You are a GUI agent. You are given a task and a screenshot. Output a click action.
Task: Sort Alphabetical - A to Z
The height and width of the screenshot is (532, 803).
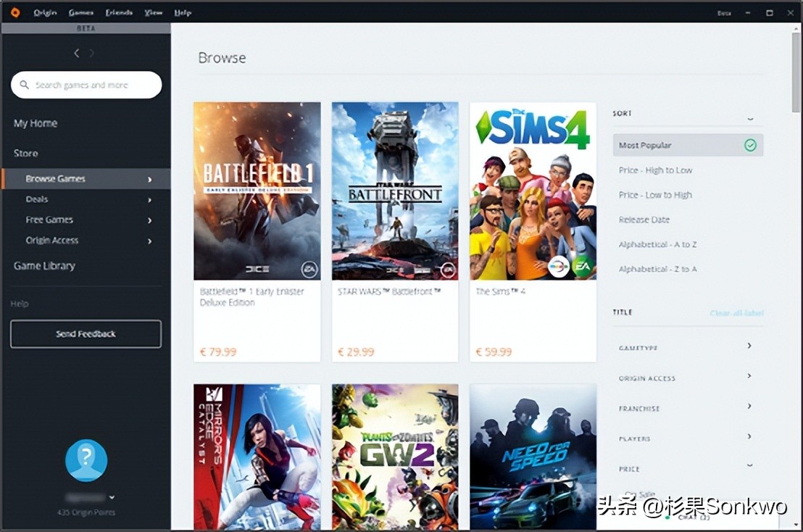click(x=657, y=244)
